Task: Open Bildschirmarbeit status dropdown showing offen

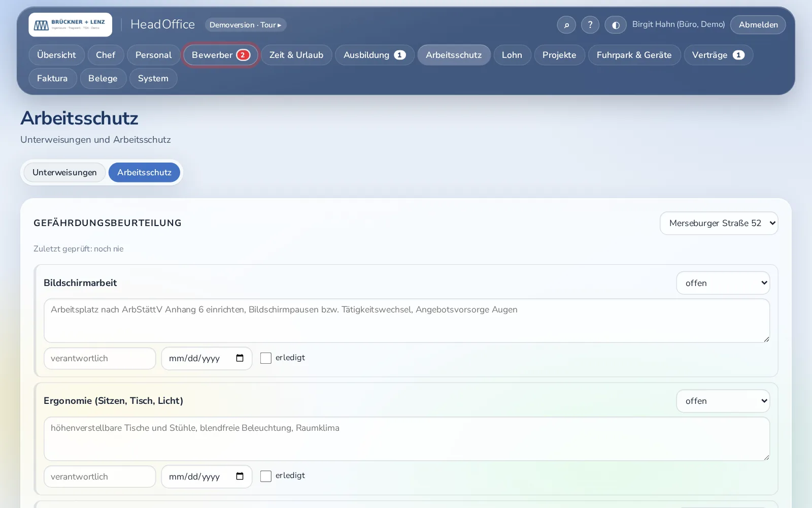Action: pyautogui.click(x=723, y=283)
